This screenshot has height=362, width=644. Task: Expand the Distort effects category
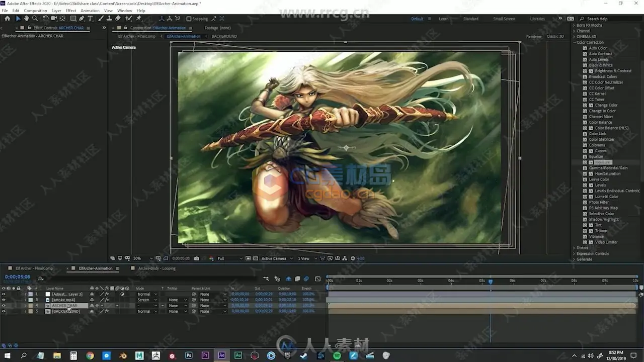(574, 248)
